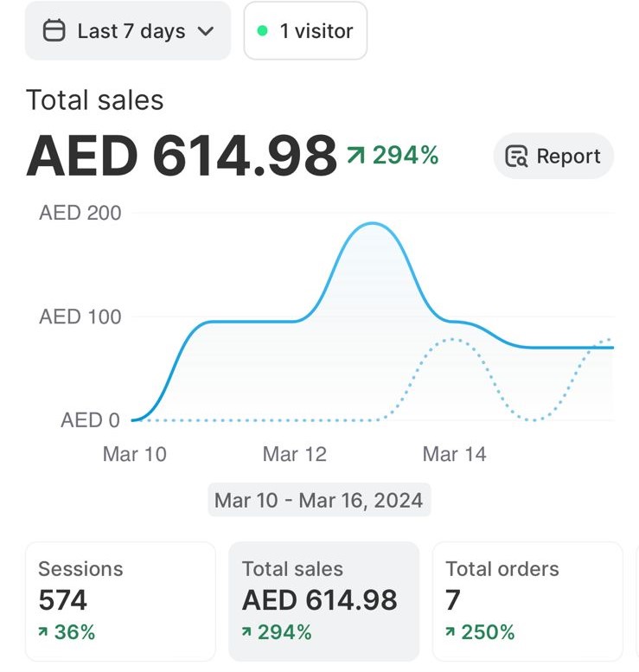
Task: Click the Mar 14 axis label
Action: point(454,454)
